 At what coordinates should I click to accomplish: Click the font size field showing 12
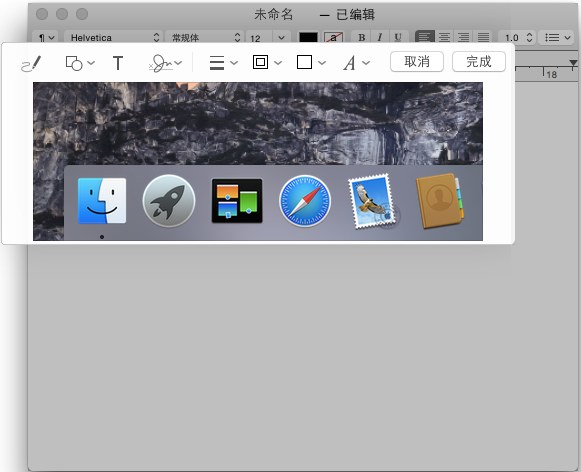(x=259, y=37)
